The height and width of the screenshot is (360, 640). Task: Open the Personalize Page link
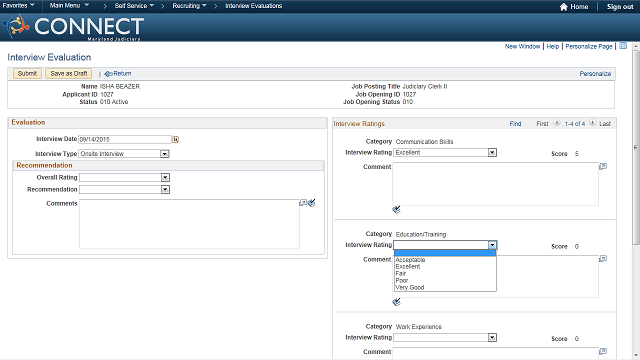pos(589,47)
